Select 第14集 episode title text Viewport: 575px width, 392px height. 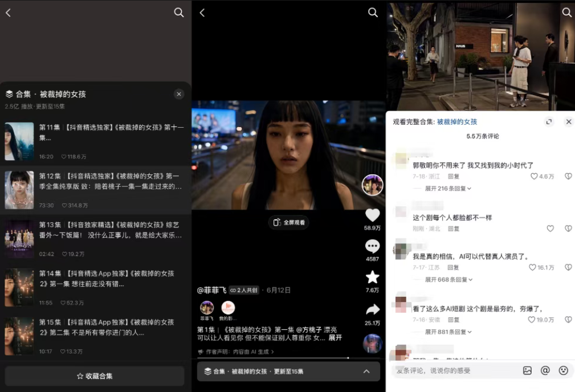pos(107,279)
